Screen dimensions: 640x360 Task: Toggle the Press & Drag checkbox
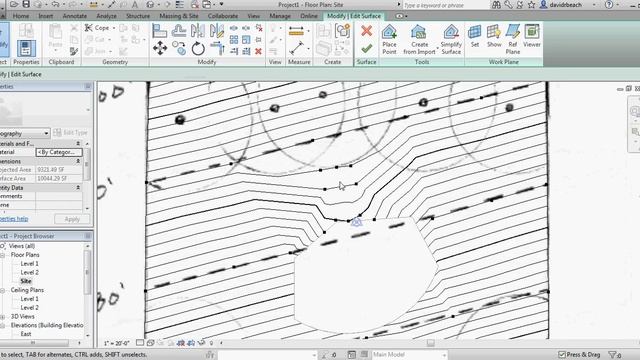pos(562,354)
